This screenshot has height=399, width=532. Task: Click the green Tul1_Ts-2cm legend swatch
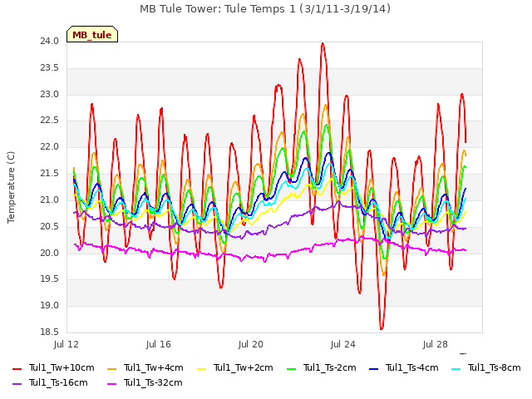tap(291, 368)
